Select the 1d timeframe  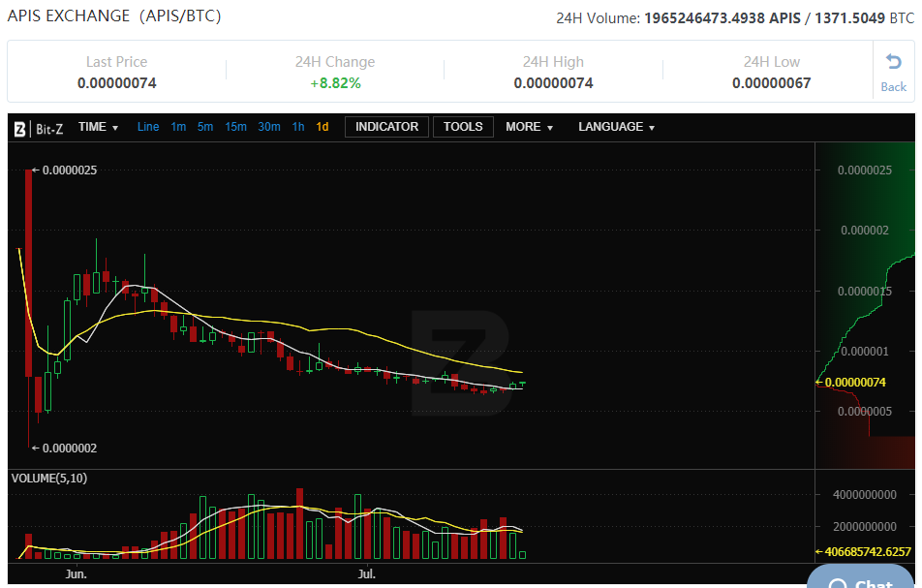pos(323,127)
